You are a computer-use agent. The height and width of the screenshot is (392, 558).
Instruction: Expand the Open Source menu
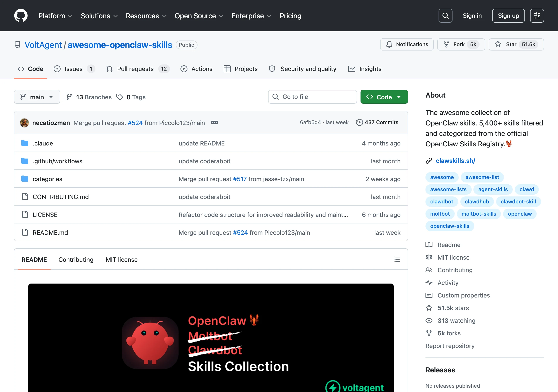199,16
